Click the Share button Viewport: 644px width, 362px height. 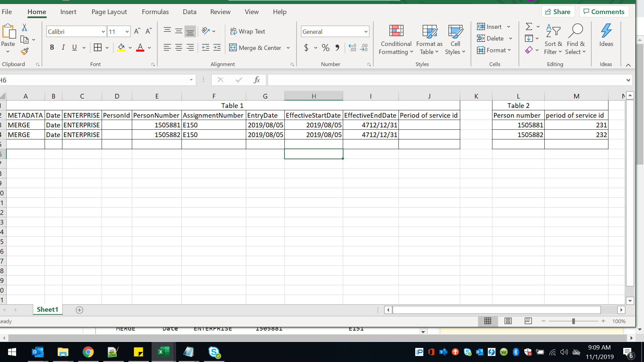pos(558,11)
